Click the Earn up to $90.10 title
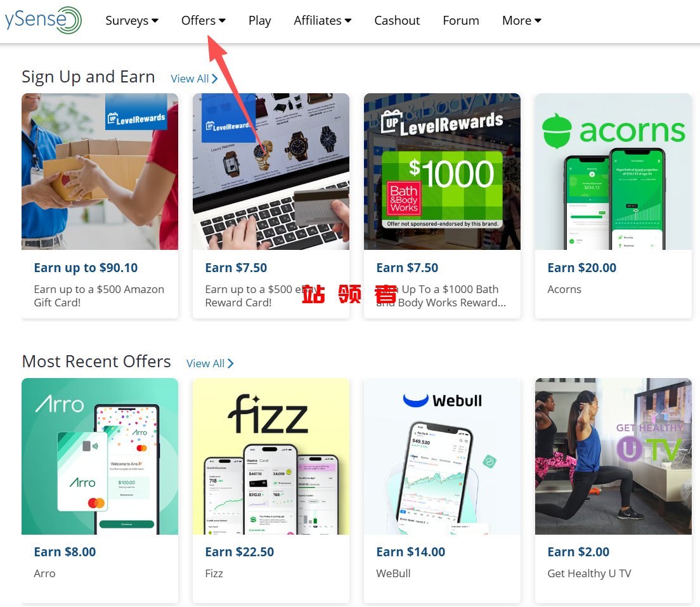The image size is (700, 607). point(86,268)
